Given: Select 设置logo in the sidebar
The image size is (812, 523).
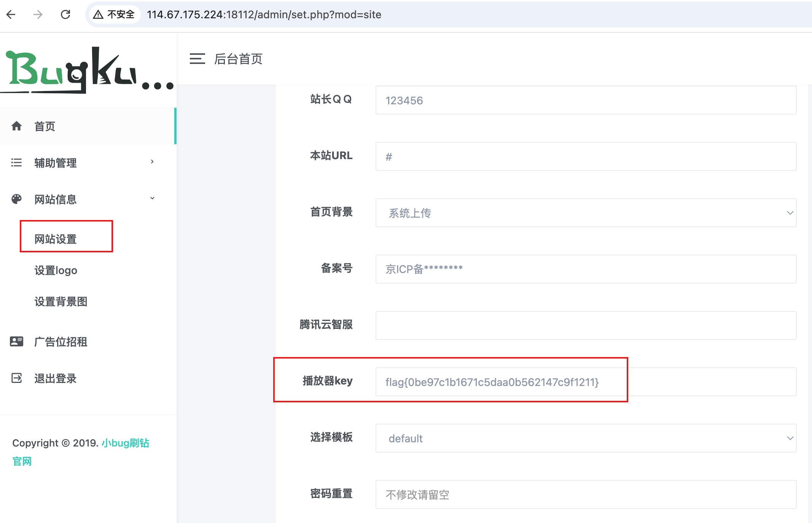Looking at the screenshot, I should (56, 270).
